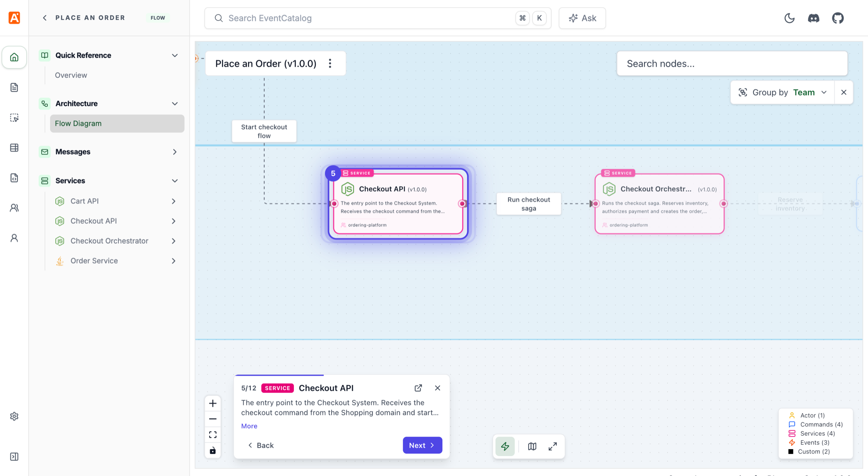The image size is (868, 476).
Task: Open the schema file icon in sidebar
Action: pos(14,178)
